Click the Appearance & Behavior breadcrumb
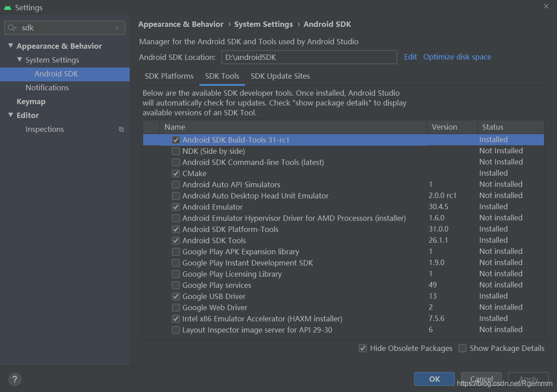The width and height of the screenshot is (557, 392). pyautogui.click(x=181, y=24)
